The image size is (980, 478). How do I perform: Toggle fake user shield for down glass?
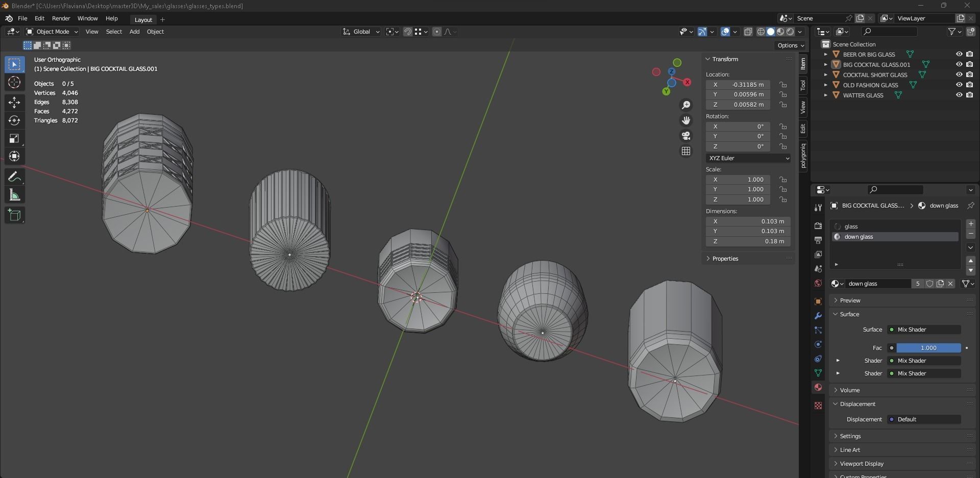930,284
